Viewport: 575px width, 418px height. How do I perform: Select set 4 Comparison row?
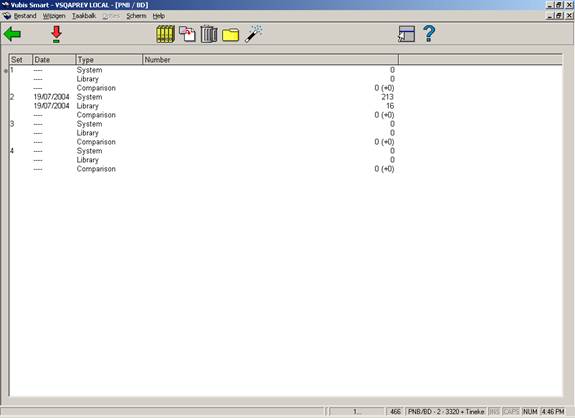(204, 169)
